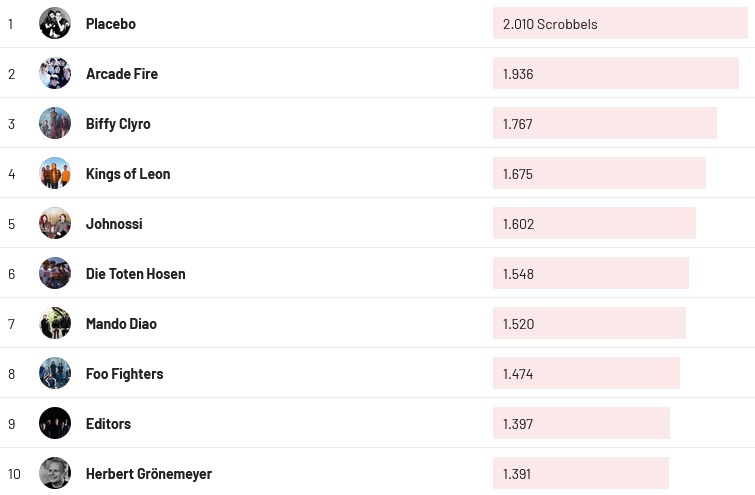Click the 1.936 scrobble count bar
Screen dimensions: 755x495
pos(615,73)
